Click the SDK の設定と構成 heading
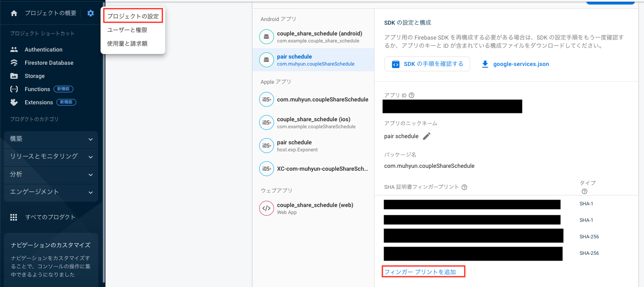 point(407,23)
